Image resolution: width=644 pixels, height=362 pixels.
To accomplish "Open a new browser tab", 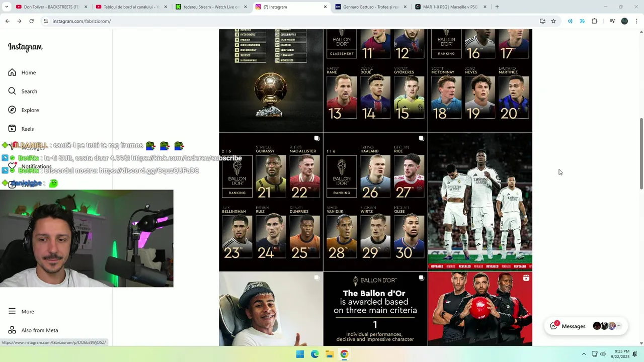I will 497,7.
